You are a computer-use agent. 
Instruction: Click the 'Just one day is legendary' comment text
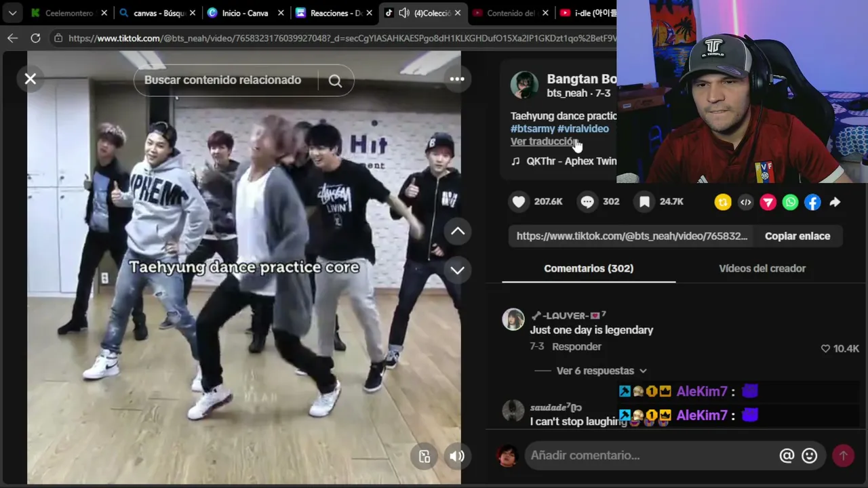[591, 330]
